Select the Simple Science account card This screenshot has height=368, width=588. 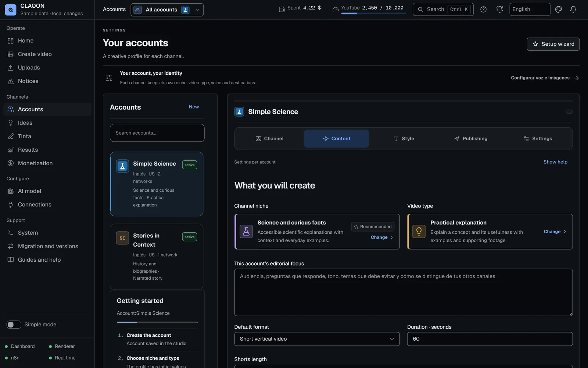pyautogui.click(x=157, y=184)
